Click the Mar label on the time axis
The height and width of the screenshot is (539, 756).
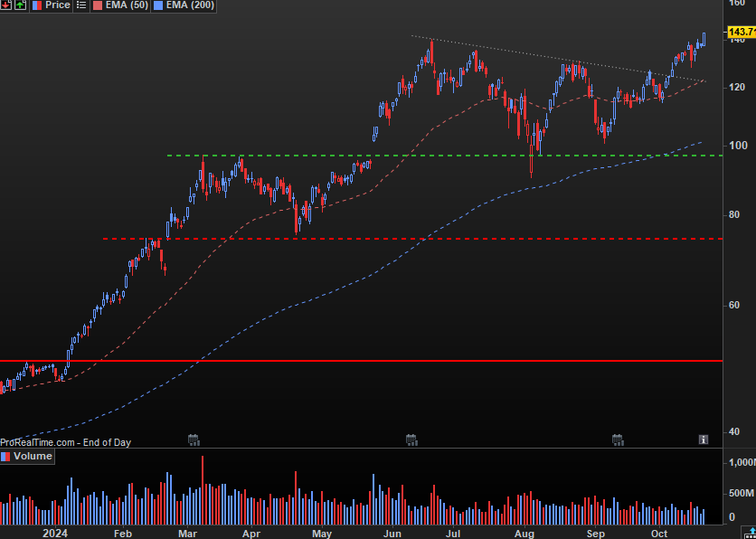[x=187, y=534]
